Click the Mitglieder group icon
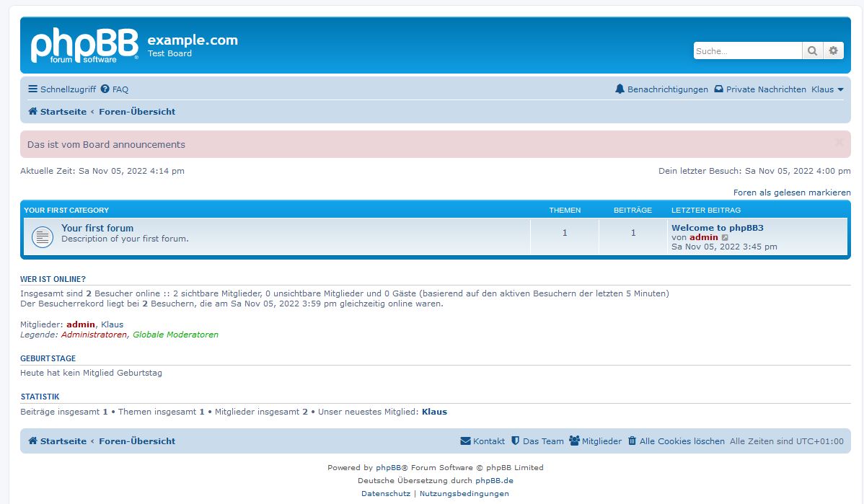 point(574,441)
